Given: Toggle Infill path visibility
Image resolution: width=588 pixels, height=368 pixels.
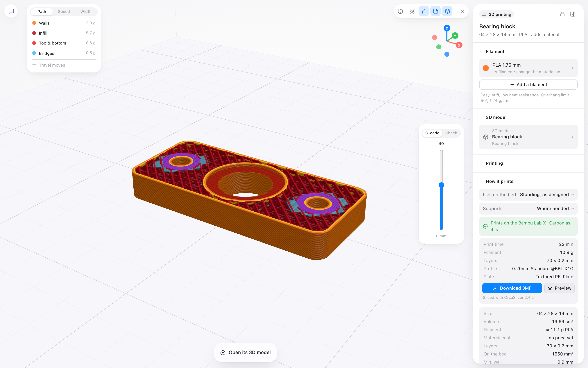Looking at the screenshot, I should [64, 33].
